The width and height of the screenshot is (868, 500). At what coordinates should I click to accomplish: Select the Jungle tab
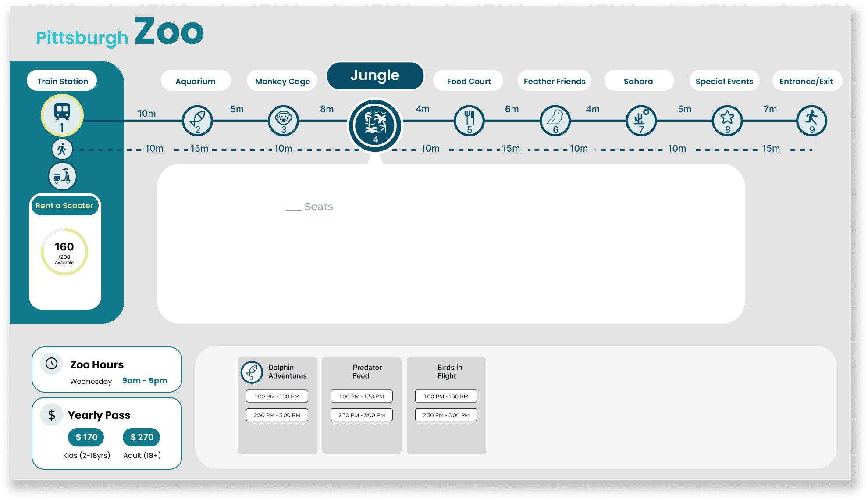[375, 75]
